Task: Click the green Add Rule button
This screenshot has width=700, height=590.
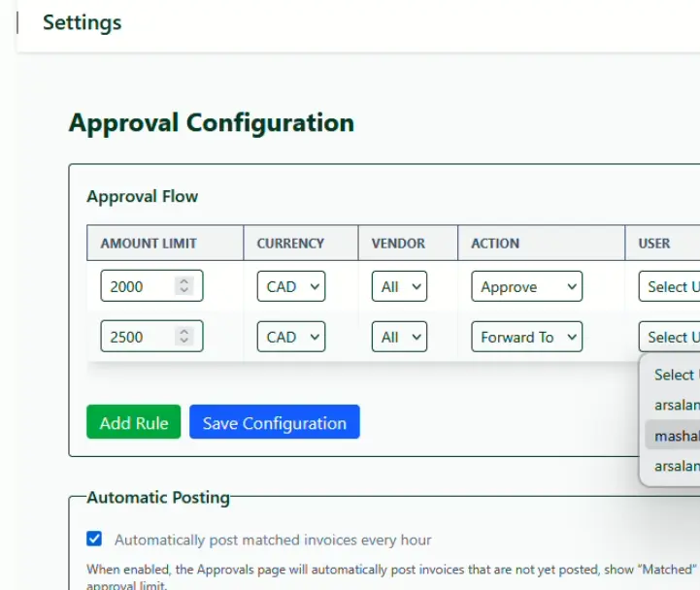Action: [133, 422]
